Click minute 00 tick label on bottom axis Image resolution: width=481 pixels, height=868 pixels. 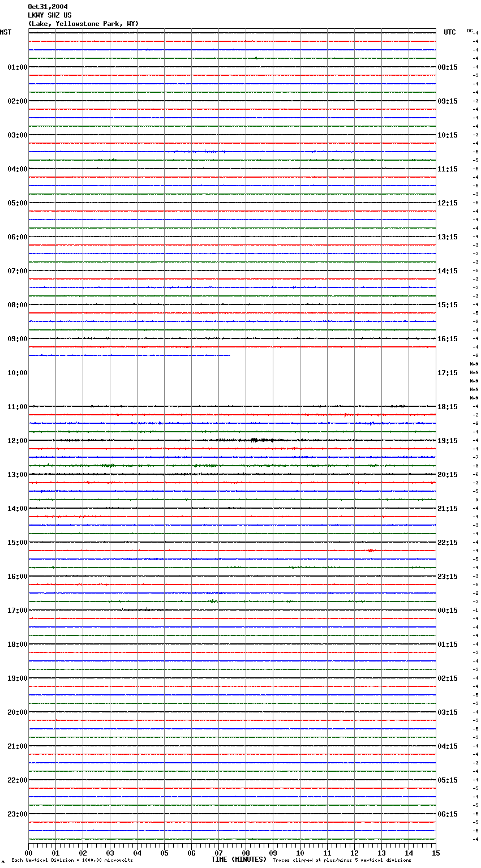pyautogui.click(x=28, y=853)
